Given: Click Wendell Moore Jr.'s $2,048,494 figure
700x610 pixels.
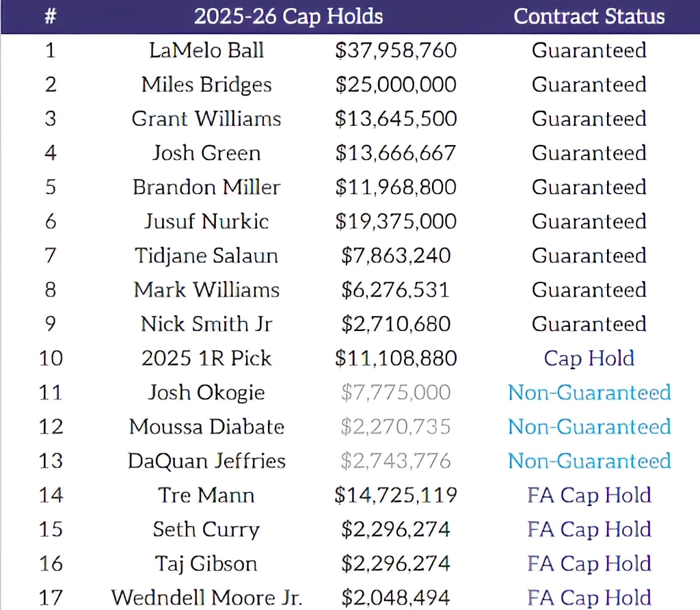Looking at the screenshot, I should (396, 597).
